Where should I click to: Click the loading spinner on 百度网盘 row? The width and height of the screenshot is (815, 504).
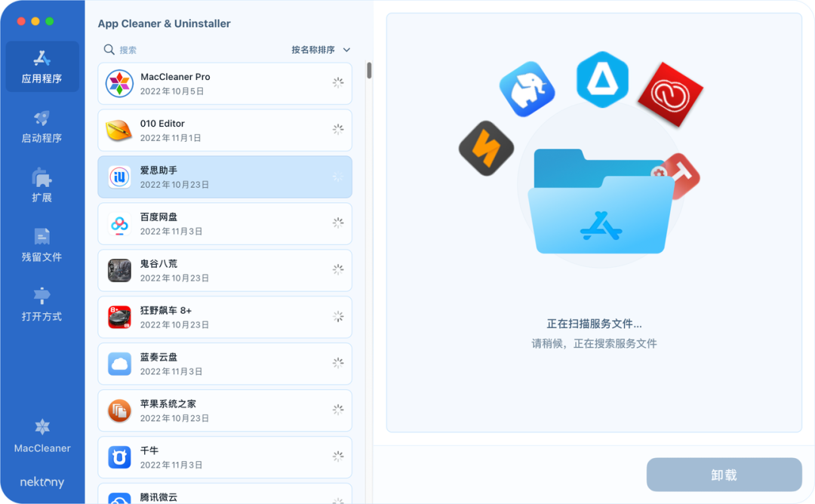(338, 223)
